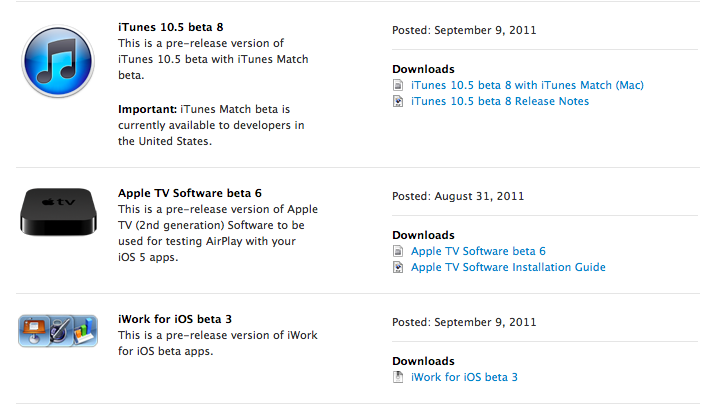
Task: Click the Apple TV Software beta 6 heading
Action: [190, 193]
